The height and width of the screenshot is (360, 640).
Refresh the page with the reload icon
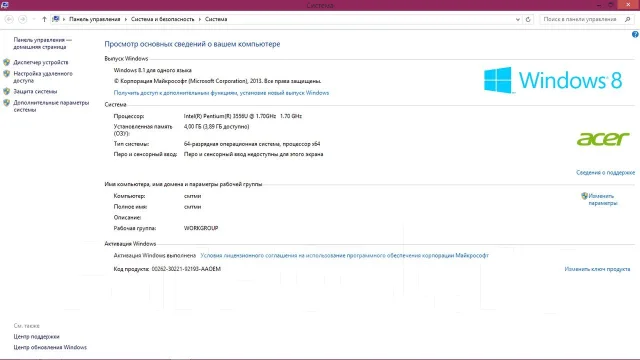point(528,19)
